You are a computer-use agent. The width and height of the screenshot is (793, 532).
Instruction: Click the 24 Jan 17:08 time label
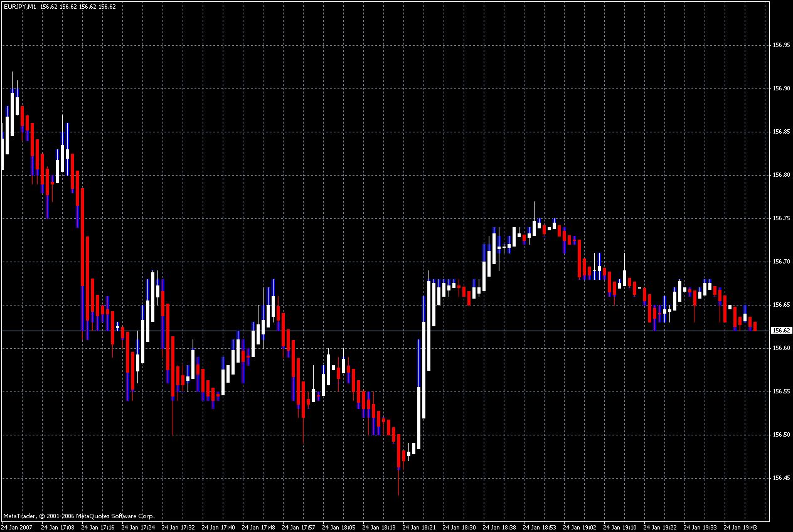[58, 527]
